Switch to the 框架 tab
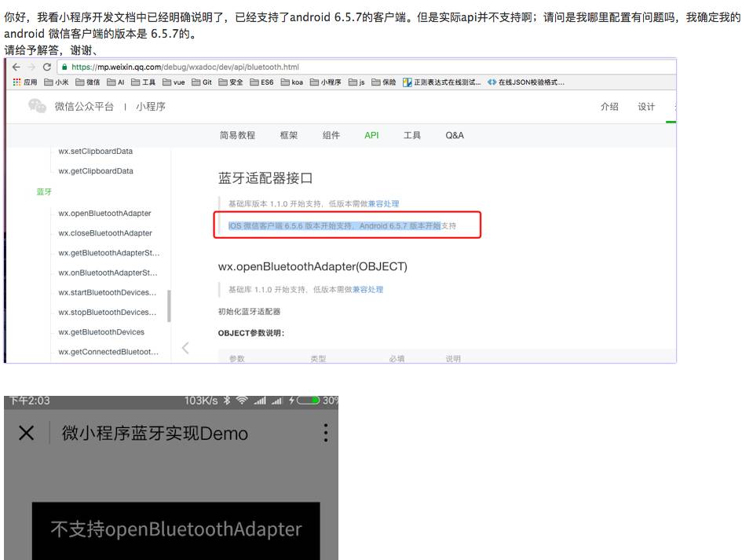 click(289, 135)
